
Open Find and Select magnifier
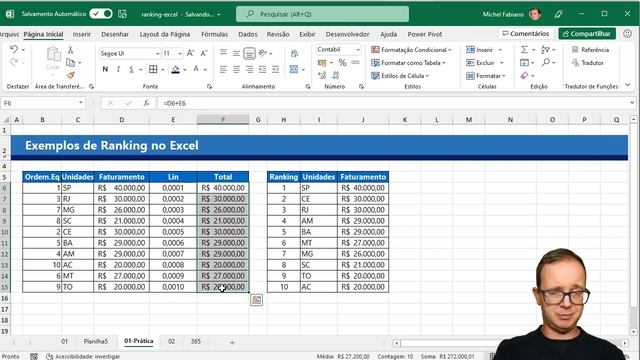tap(546, 62)
